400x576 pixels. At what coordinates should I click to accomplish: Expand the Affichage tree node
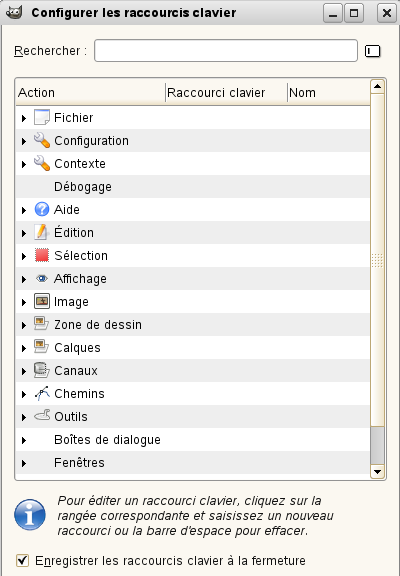coord(24,279)
